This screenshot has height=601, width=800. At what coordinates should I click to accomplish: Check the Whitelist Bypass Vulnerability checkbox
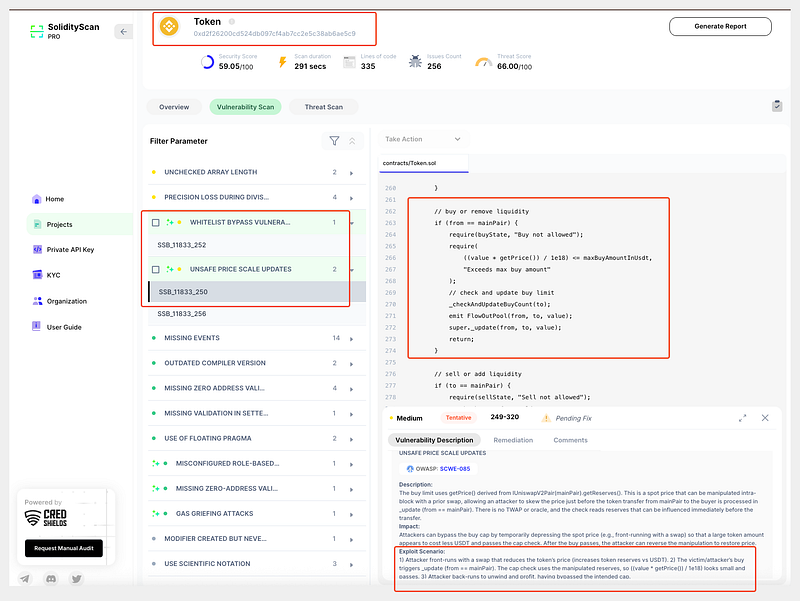click(155, 222)
